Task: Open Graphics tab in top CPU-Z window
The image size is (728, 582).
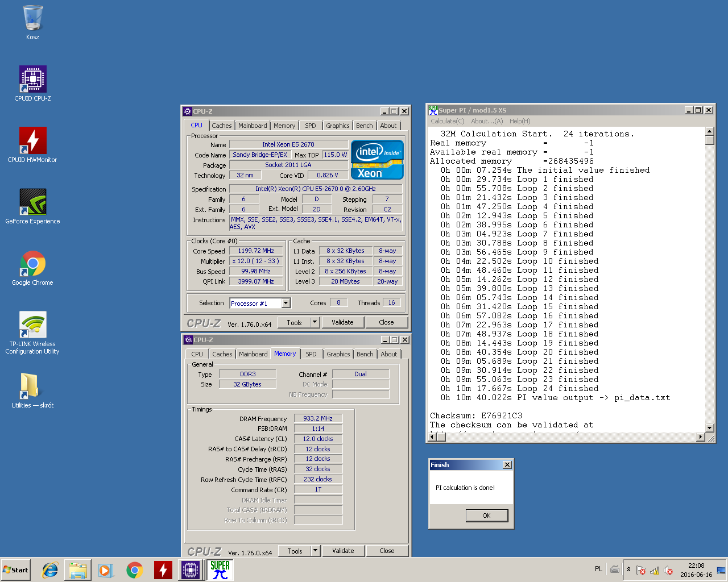Action: click(338, 126)
